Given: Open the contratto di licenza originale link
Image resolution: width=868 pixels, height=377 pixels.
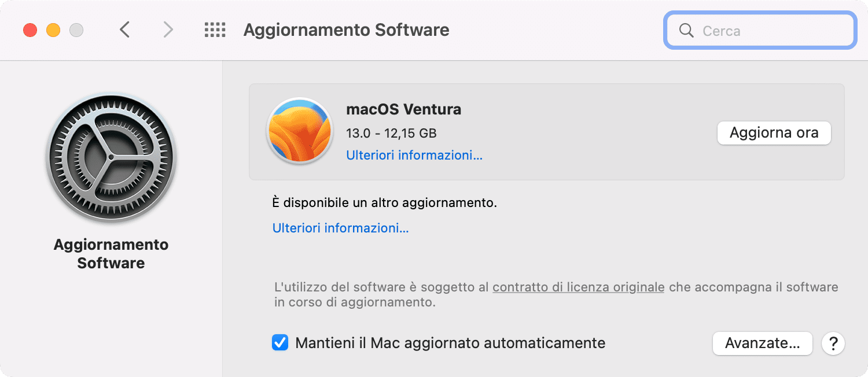Looking at the screenshot, I should (x=578, y=287).
